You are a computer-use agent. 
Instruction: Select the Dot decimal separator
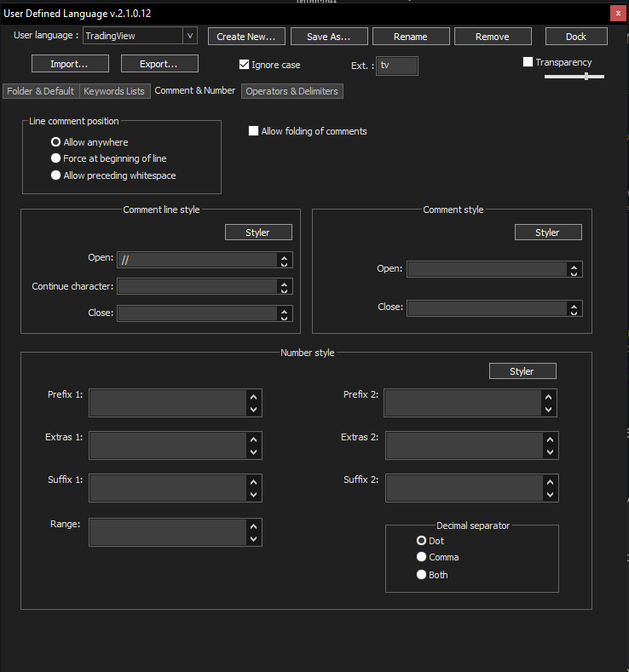[422, 541]
